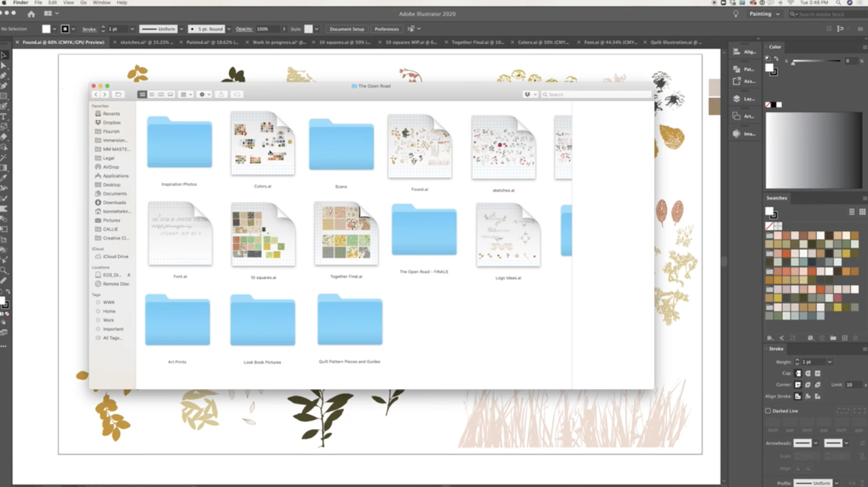Enable the Dashed Line checkbox
This screenshot has height=487, width=868.
[x=768, y=411]
